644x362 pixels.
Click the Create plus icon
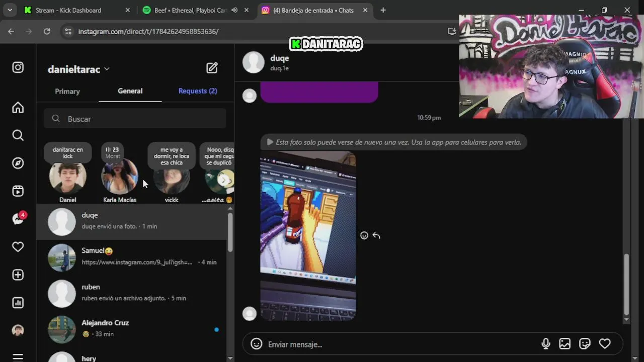[x=18, y=275]
